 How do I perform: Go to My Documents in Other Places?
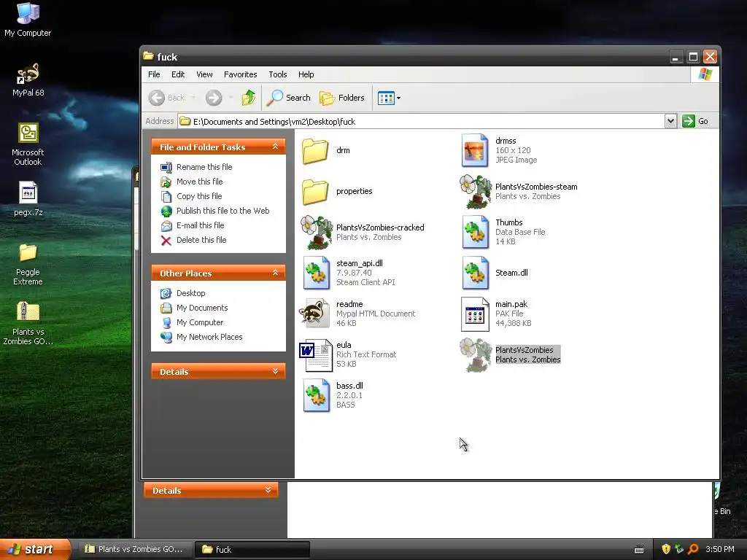[202, 308]
